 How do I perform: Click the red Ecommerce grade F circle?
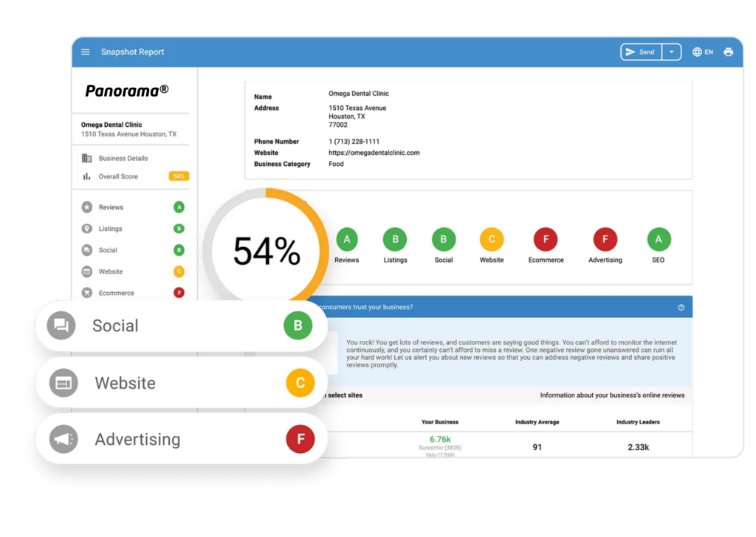coord(546,239)
